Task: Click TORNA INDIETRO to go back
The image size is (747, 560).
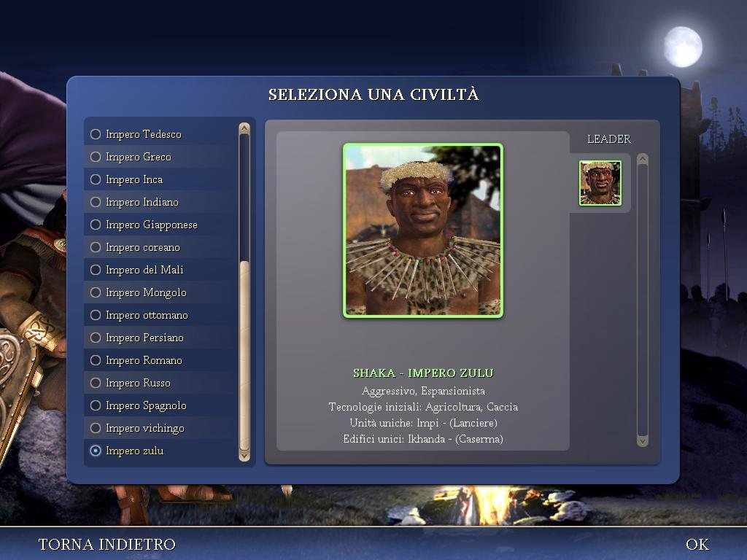Action: coord(107,544)
